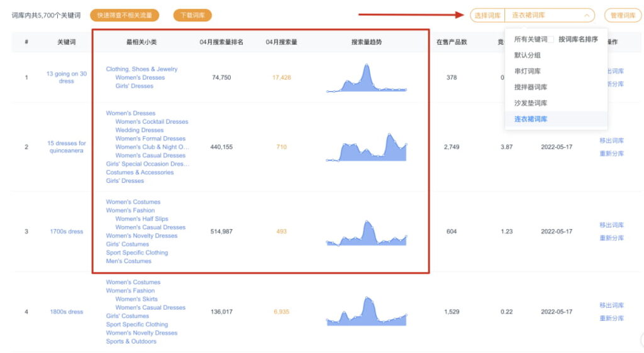The image size is (644, 353).
Task: Select highlighted 连衣裙词库 list option
Action: coord(530,119)
